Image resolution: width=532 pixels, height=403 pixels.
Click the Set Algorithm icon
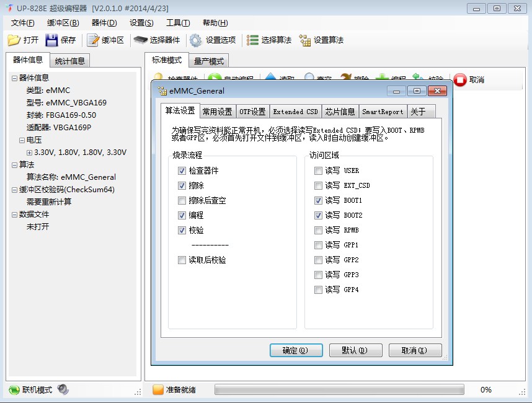pos(304,40)
